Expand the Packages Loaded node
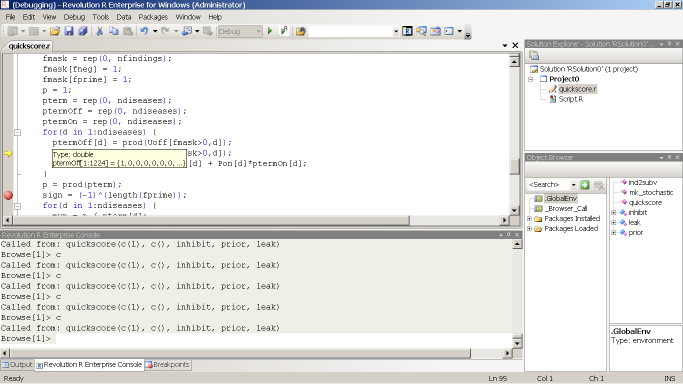This screenshot has width=683, height=384. (x=530, y=229)
